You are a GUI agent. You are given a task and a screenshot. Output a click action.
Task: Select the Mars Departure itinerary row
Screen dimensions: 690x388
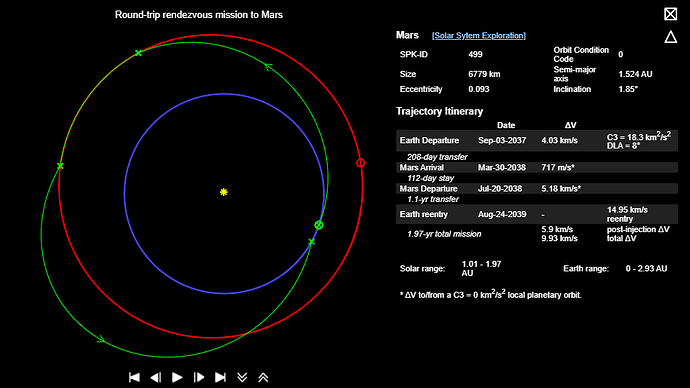tap(537, 189)
